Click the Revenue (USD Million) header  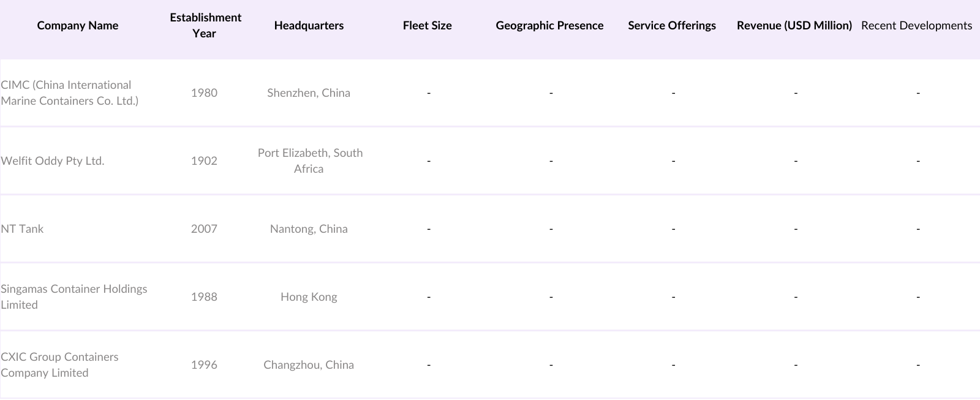pyautogui.click(x=794, y=26)
